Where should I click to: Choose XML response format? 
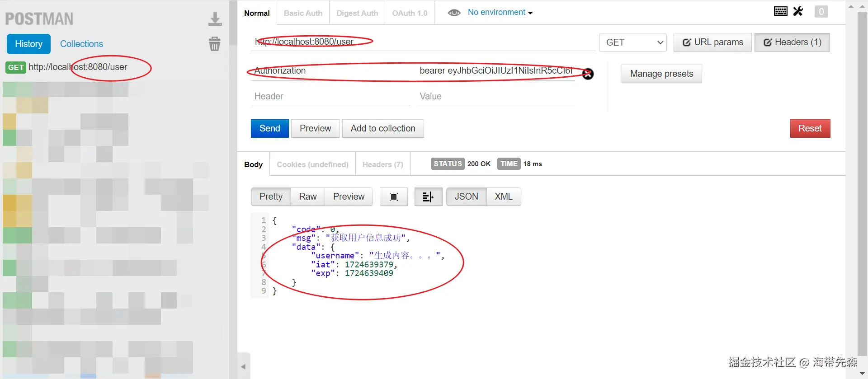(503, 197)
